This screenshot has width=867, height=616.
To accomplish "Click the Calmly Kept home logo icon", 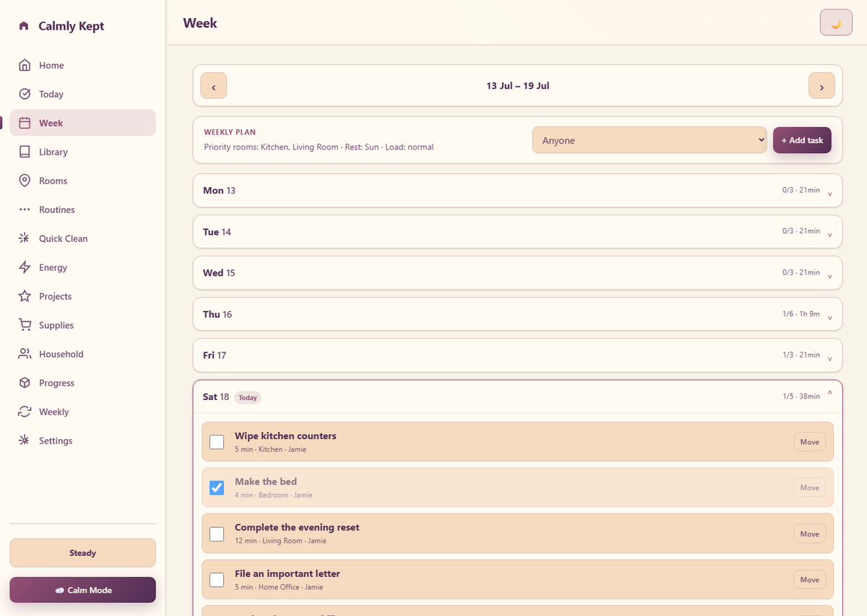I will tap(24, 26).
